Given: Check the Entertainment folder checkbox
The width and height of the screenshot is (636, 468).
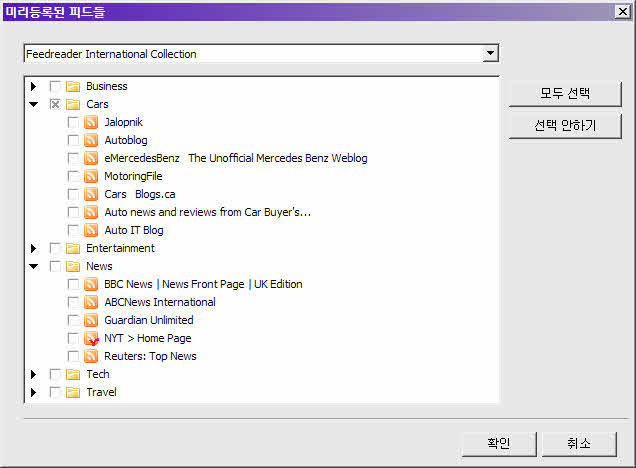Looking at the screenshot, I should pos(55,248).
